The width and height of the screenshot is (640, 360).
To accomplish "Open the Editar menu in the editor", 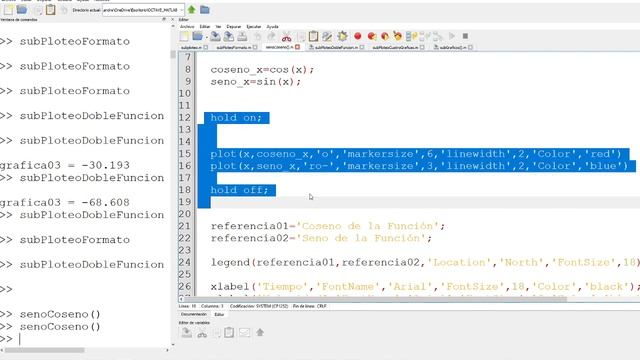I will coord(205,27).
